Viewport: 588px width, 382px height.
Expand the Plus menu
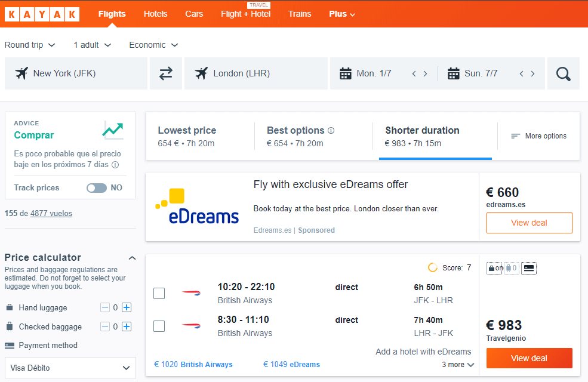tap(342, 14)
